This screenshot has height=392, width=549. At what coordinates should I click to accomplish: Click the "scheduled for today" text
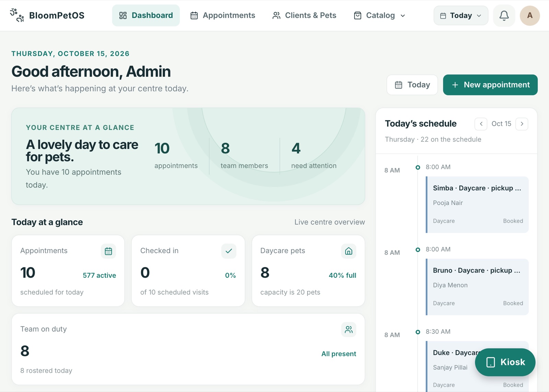pyautogui.click(x=52, y=292)
